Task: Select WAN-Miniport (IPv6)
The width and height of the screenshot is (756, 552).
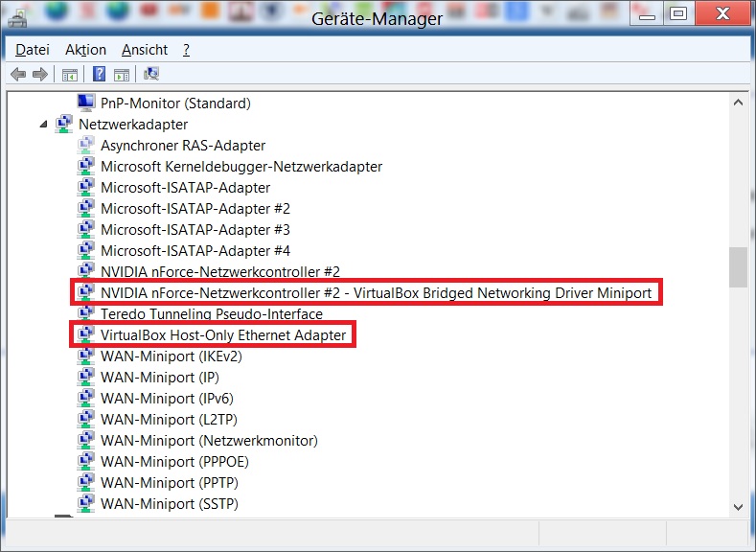Action: 167,399
